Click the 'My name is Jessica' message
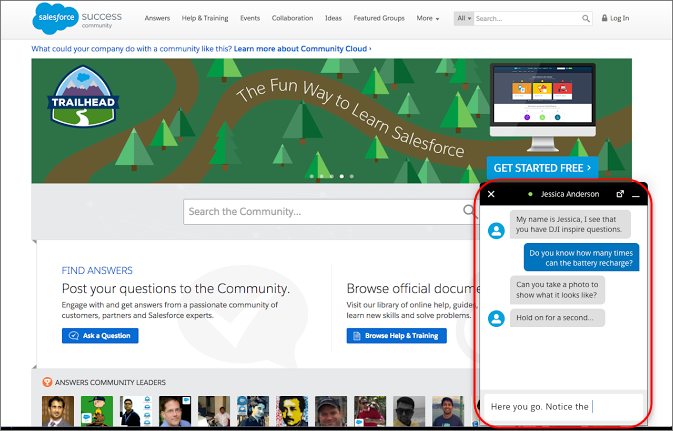Screen dimensions: 673x431 (570, 224)
